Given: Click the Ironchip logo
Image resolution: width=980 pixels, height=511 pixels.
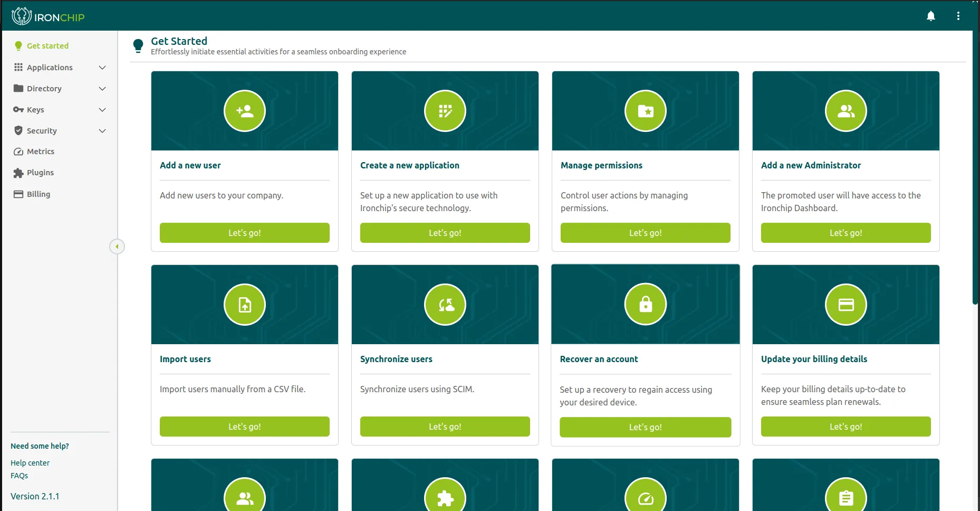Looking at the screenshot, I should click(x=48, y=16).
